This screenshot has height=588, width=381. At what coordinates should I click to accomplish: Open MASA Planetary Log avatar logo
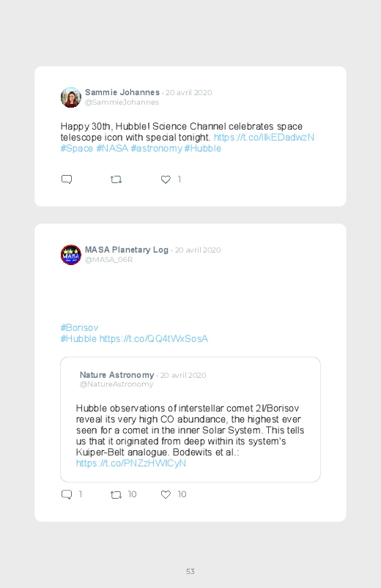click(71, 255)
